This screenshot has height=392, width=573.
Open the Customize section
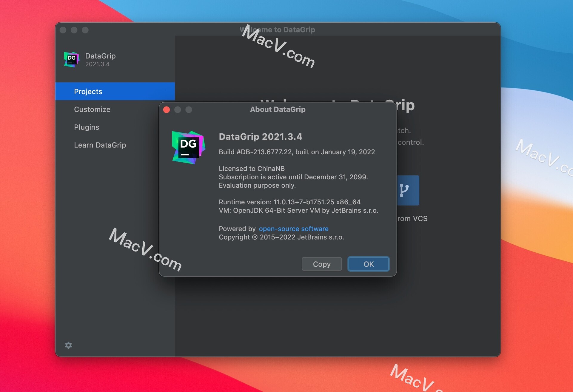click(x=92, y=109)
